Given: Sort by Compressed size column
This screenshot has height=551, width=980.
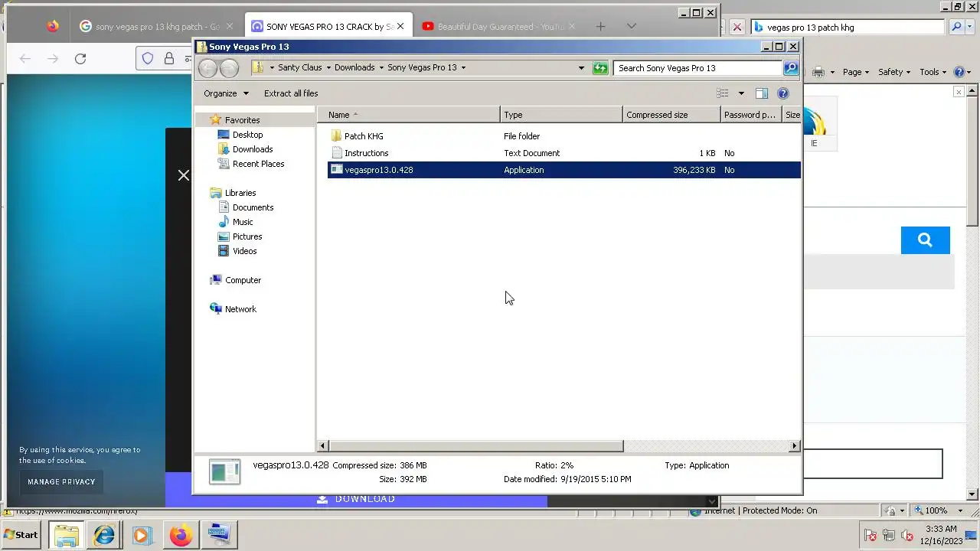Looking at the screenshot, I should tap(671, 115).
